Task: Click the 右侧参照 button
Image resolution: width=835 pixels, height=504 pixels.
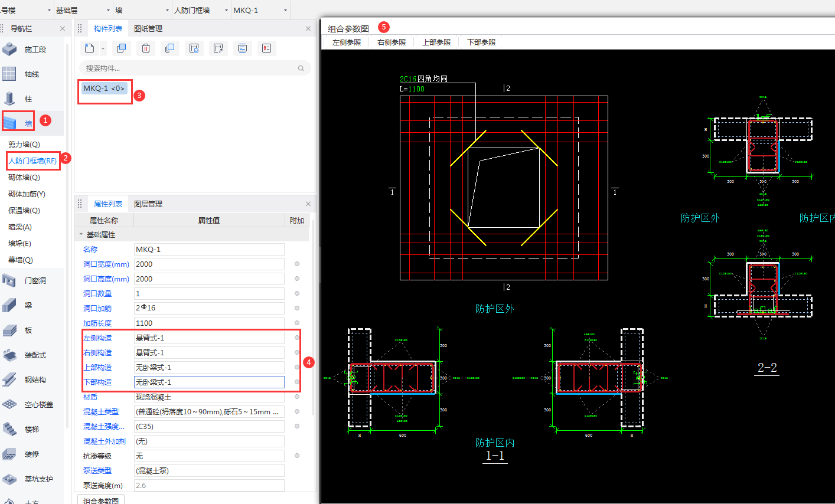Action: coord(392,42)
